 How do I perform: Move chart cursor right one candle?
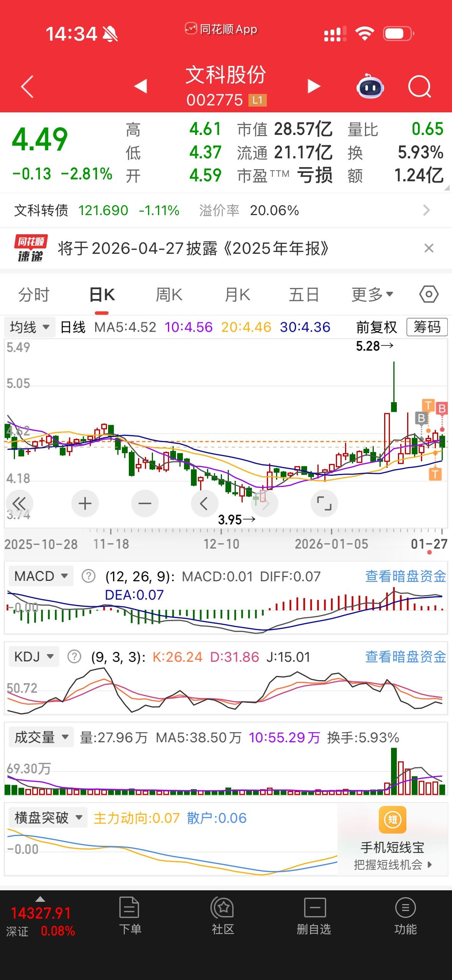point(264,503)
